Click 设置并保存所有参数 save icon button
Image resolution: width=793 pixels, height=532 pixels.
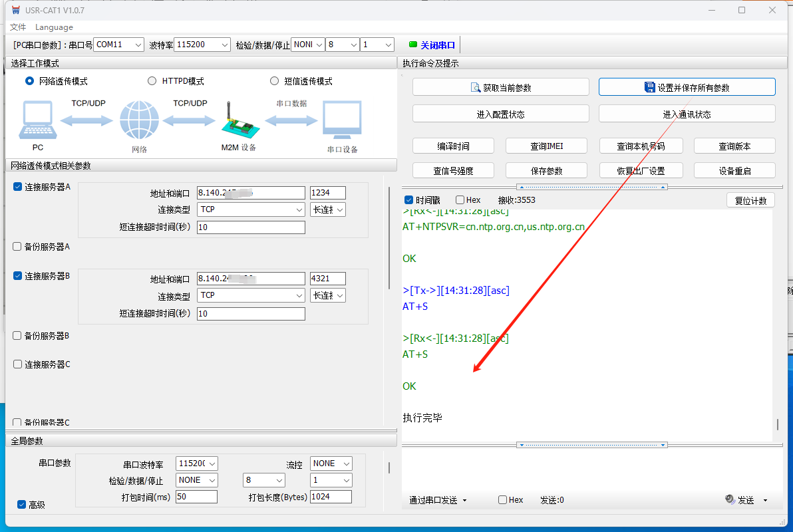(687, 87)
